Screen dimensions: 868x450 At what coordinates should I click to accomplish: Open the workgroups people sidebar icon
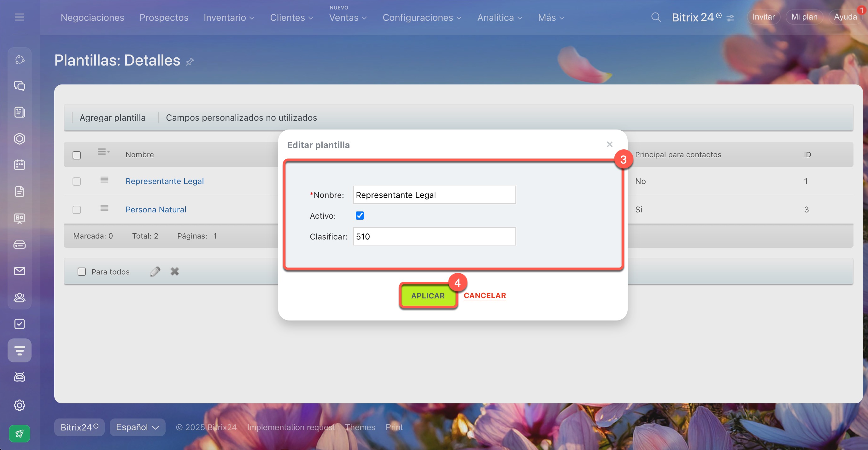[x=20, y=297]
